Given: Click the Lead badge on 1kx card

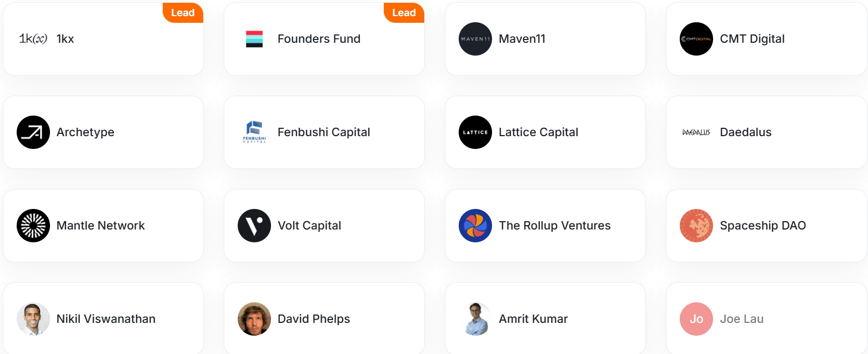Looking at the screenshot, I should [183, 13].
